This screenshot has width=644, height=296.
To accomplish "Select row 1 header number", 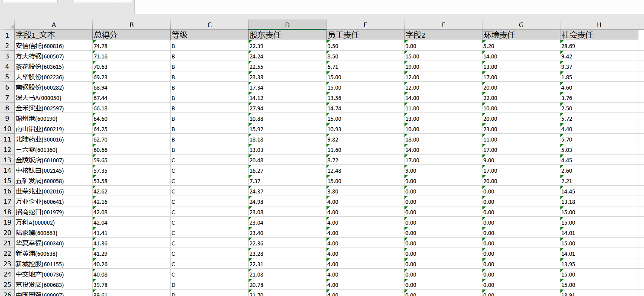I will click(7, 35).
